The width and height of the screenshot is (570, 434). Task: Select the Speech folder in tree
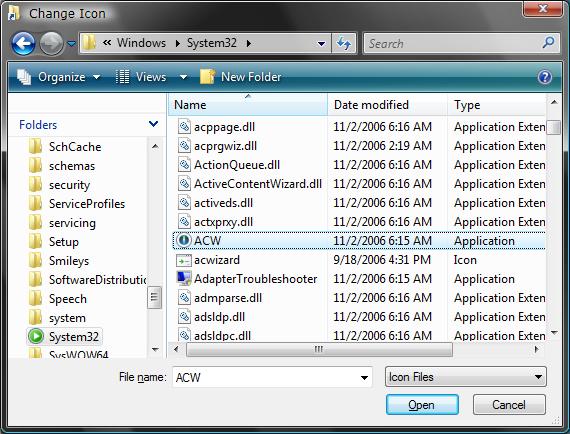(58, 299)
